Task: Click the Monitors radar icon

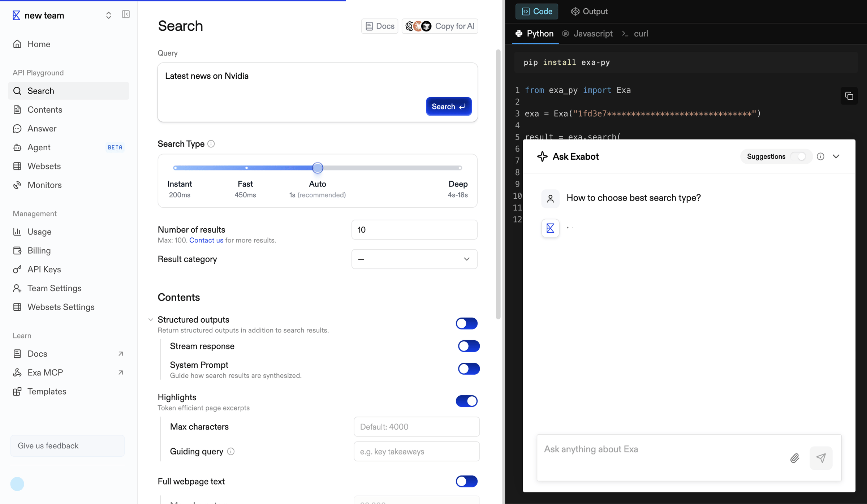Action: click(x=17, y=185)
